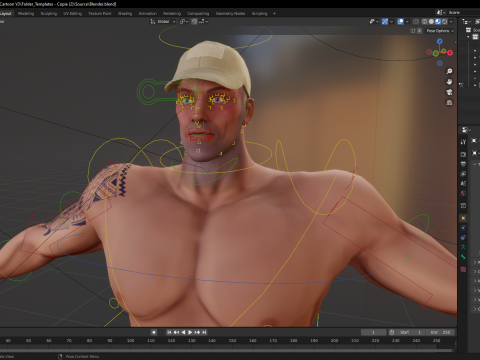Open the View Layer properties tab
Image resolution: width=480 pixels, height=360 pixels.
pyautogui.click(x=463, y=174)
